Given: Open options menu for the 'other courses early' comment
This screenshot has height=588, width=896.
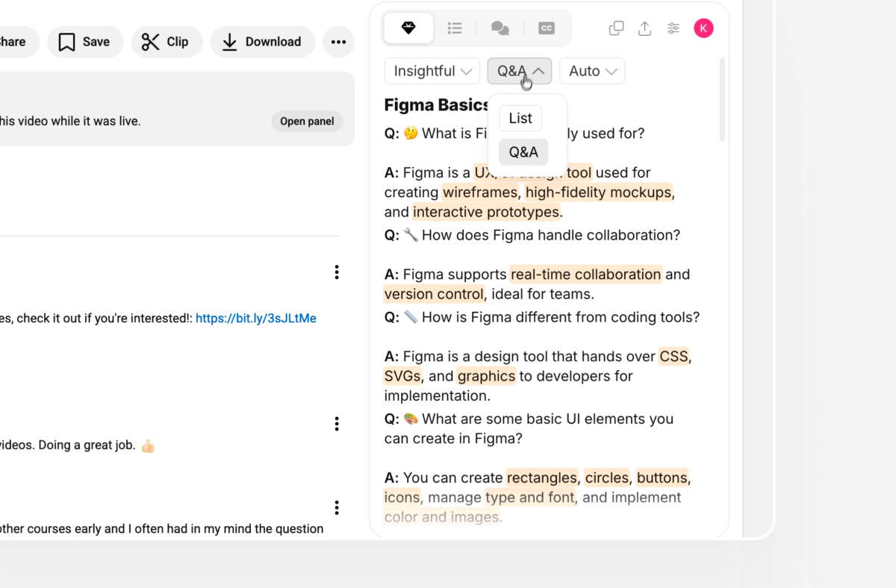Looking at the screenshot, I should coord(337,507).
